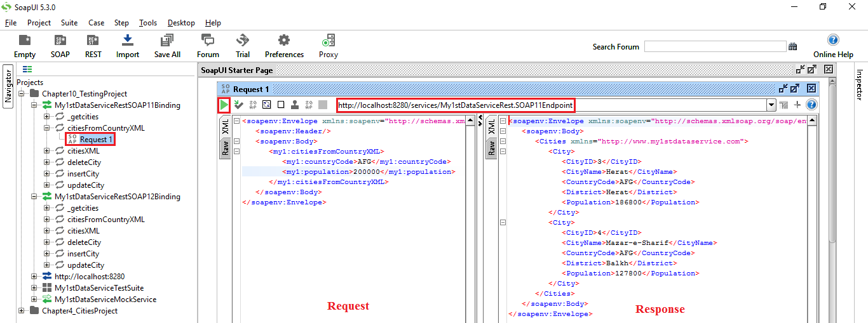This screenshot has width=868, height=323.
Task: Open the Help menu
Action: (x=213, y=22)
